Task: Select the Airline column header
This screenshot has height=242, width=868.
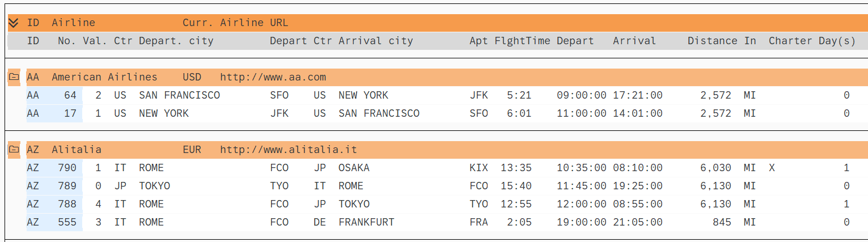Action: click(73, 23)
